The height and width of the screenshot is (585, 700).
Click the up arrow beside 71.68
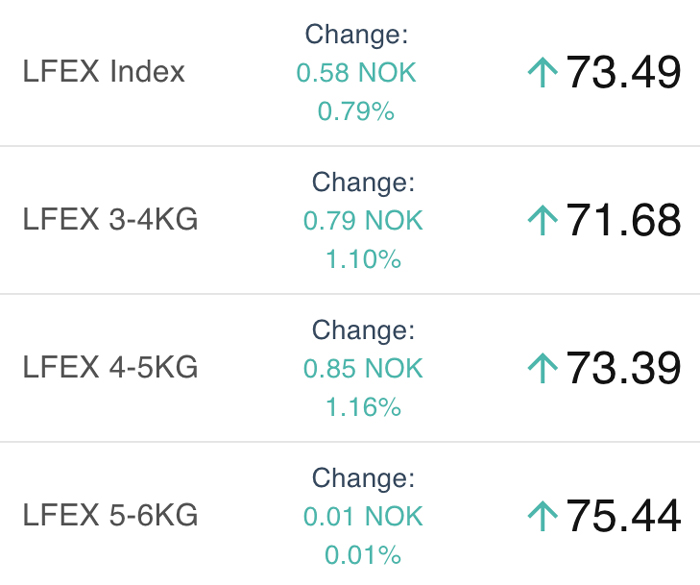click(542, 220)
